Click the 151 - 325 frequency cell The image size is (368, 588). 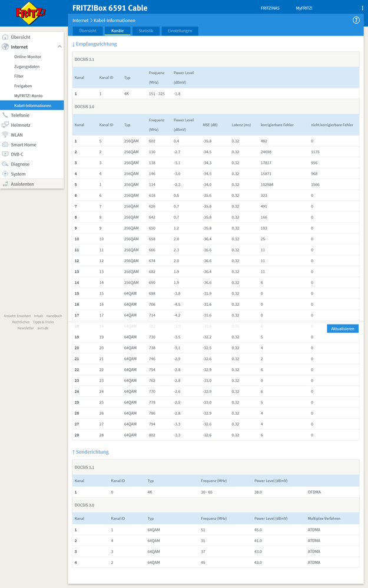[x=157, y=94]
